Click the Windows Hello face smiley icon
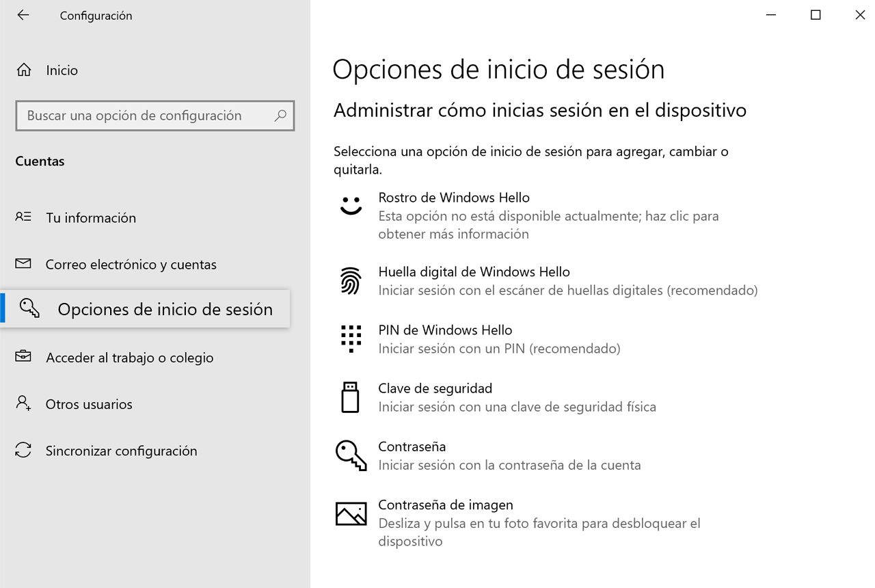The height and width of the screenshot is (588, 875). tap(351, 205)
